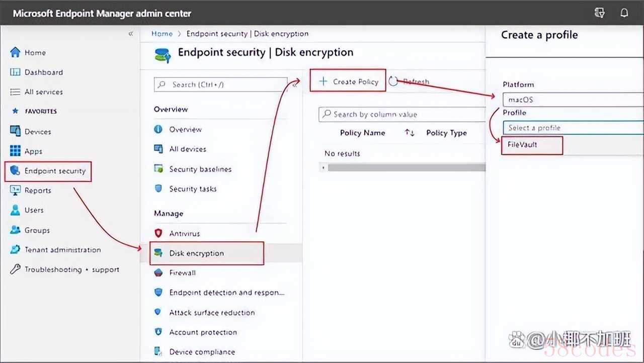Click the Endpoint security shield icon
Viewport: 644px width, 363px height.
15,171
